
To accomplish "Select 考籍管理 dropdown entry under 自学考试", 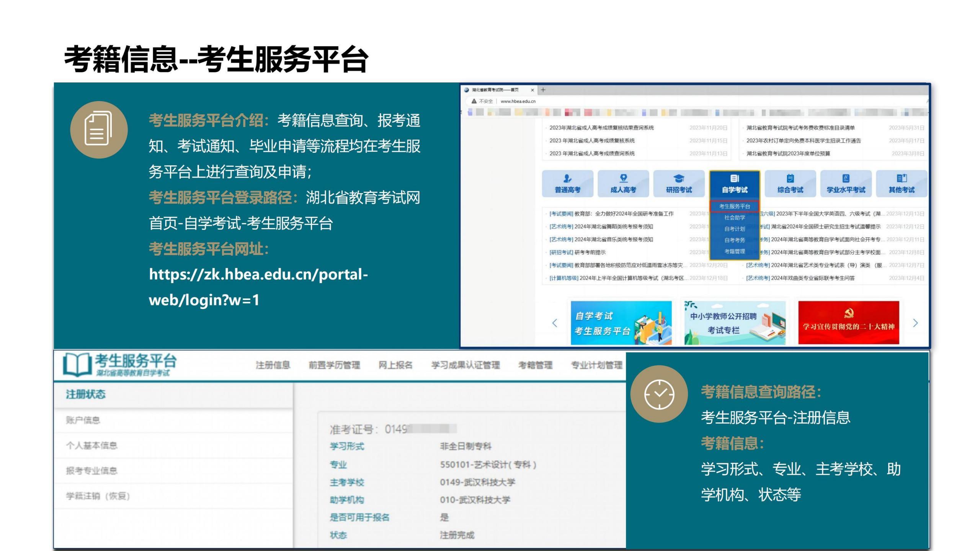I will point(734,251).
